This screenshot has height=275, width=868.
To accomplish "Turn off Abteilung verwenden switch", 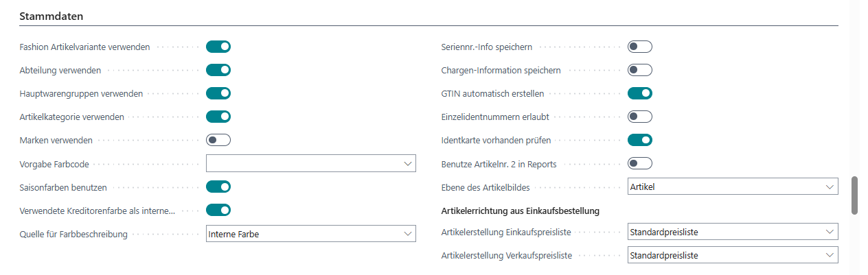I will (x=218, y=70).
